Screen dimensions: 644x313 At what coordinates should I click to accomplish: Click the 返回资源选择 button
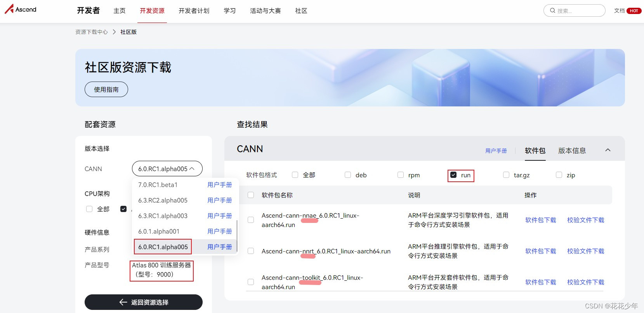pos(144,302)
